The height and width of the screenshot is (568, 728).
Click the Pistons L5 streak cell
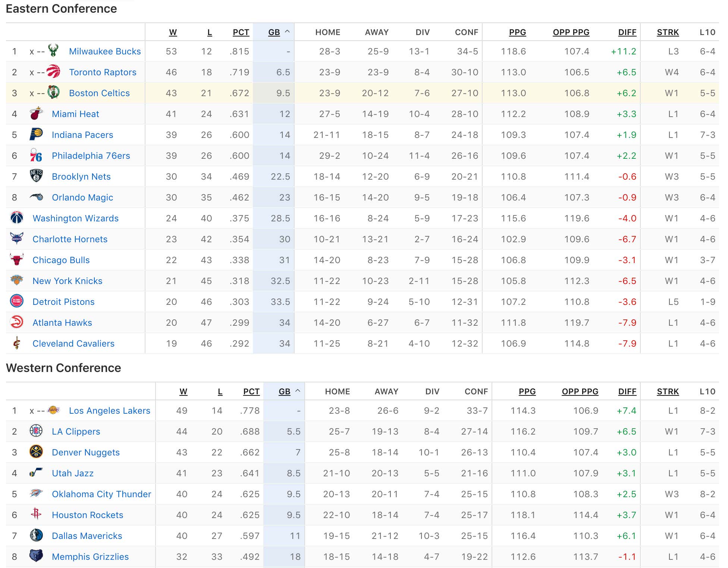click(673, 302)
